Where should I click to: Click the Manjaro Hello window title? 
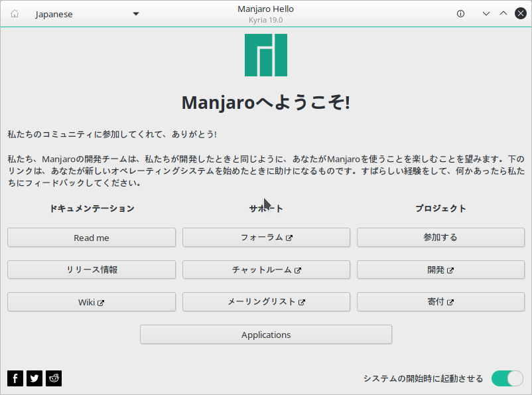click(265, 9)
